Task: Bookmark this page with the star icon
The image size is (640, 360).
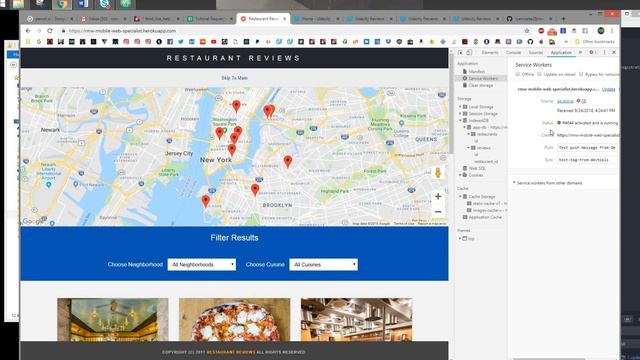Action: pyautogui.click(x=527, y=31)
